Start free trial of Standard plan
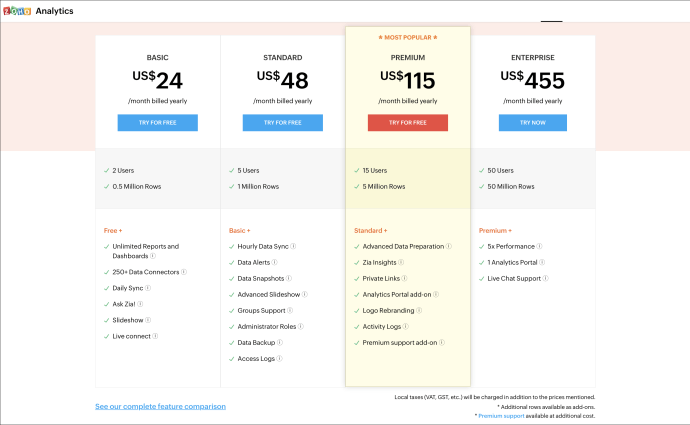Screen dimensions: 690x425 click(282, 123)
